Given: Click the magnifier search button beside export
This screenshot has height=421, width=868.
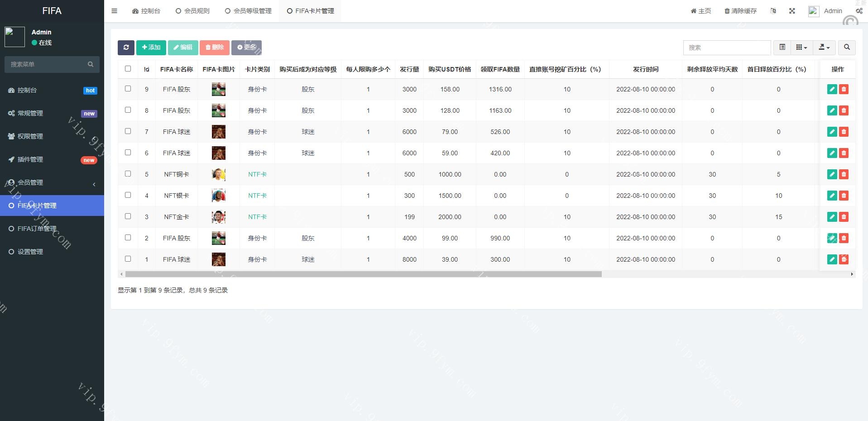Looking at the screenshot, I should tap(847, 48).
